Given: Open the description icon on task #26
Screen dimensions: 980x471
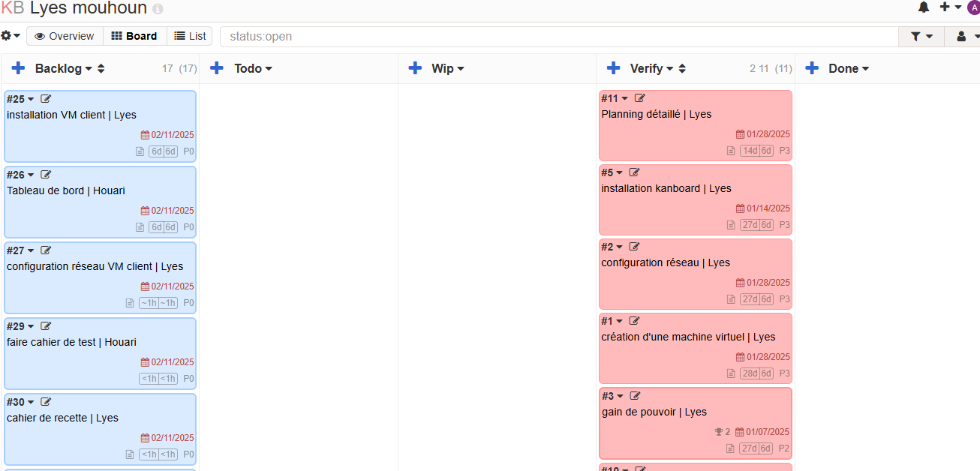Looking at the screenshot, I should click(140, 227).
